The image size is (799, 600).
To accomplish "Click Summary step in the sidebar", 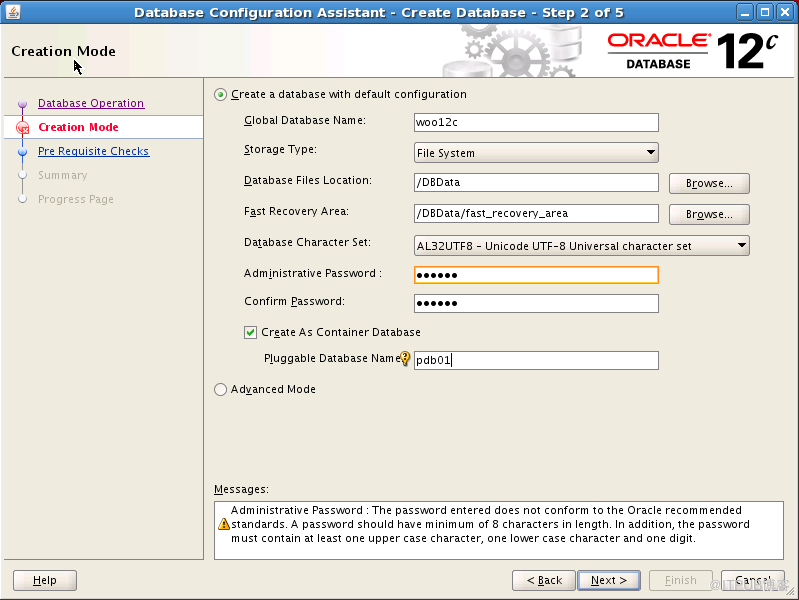I will coord(63,175).
